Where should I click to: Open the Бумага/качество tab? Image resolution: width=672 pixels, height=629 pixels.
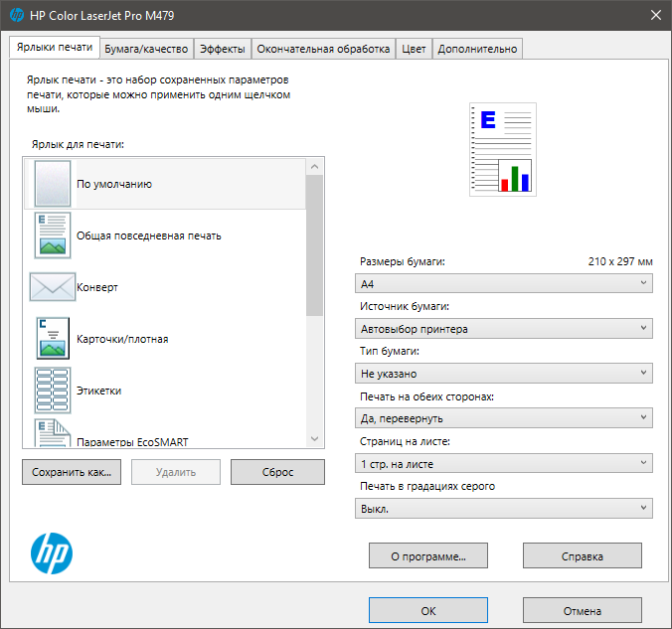(146, 49)
